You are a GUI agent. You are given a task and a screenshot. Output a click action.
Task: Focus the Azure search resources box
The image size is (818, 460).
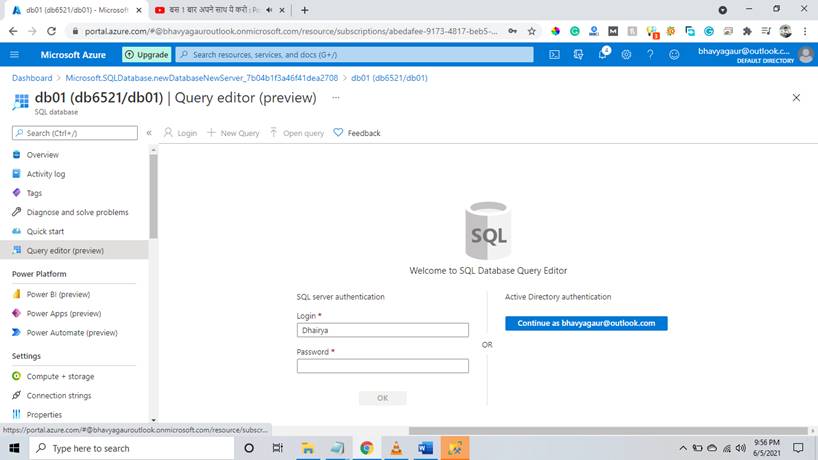coord(355,54)
